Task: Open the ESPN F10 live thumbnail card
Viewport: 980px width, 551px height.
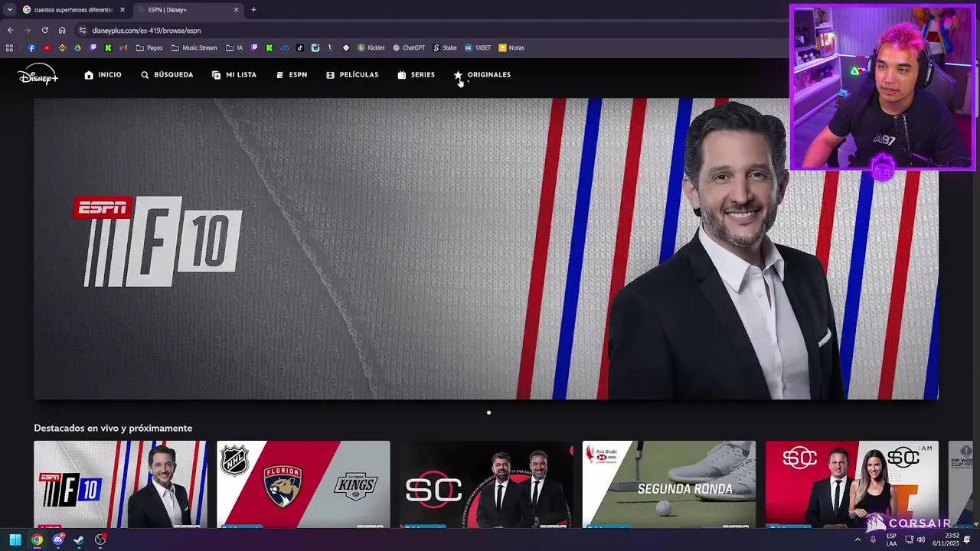Action: (x=120, y=484)
